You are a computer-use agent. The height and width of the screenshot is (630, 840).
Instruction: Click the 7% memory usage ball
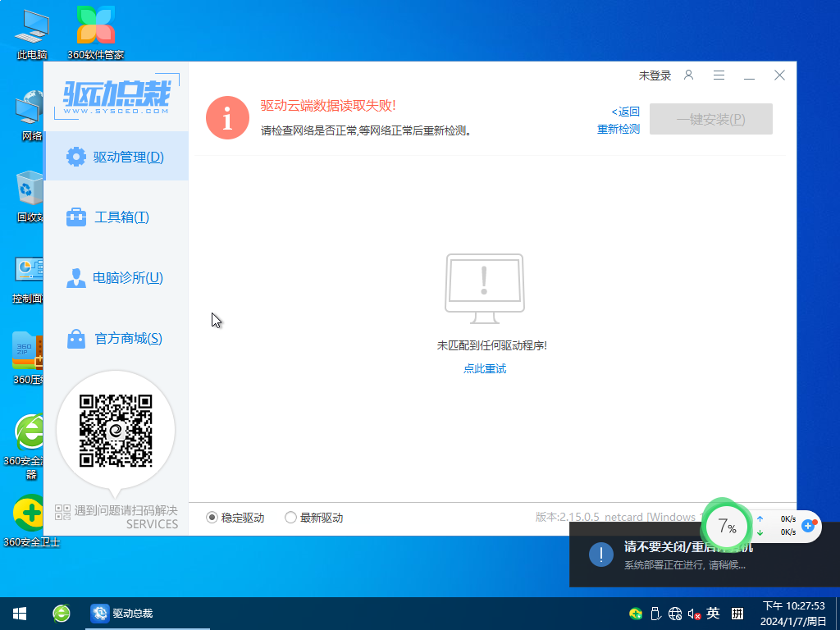tap(726, 526)
